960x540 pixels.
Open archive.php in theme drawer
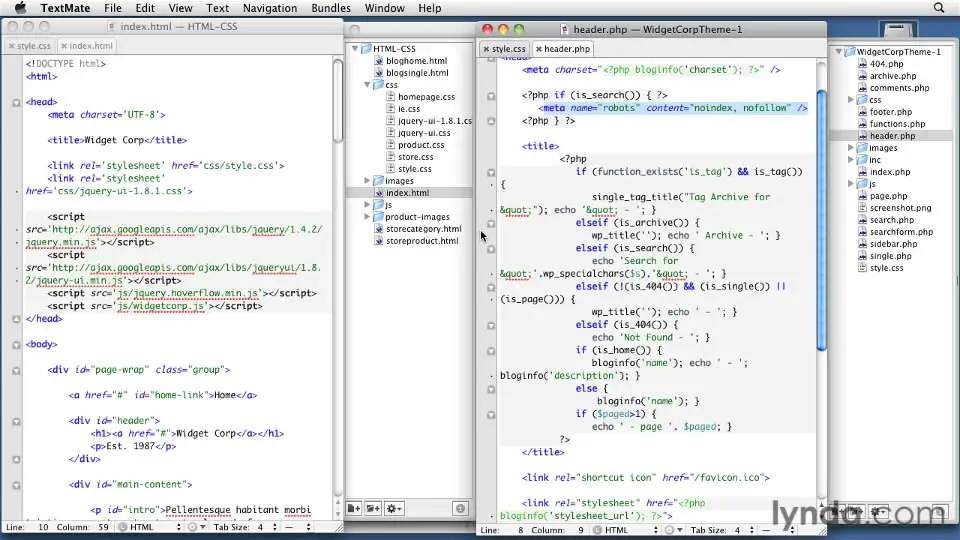point(893,76)
